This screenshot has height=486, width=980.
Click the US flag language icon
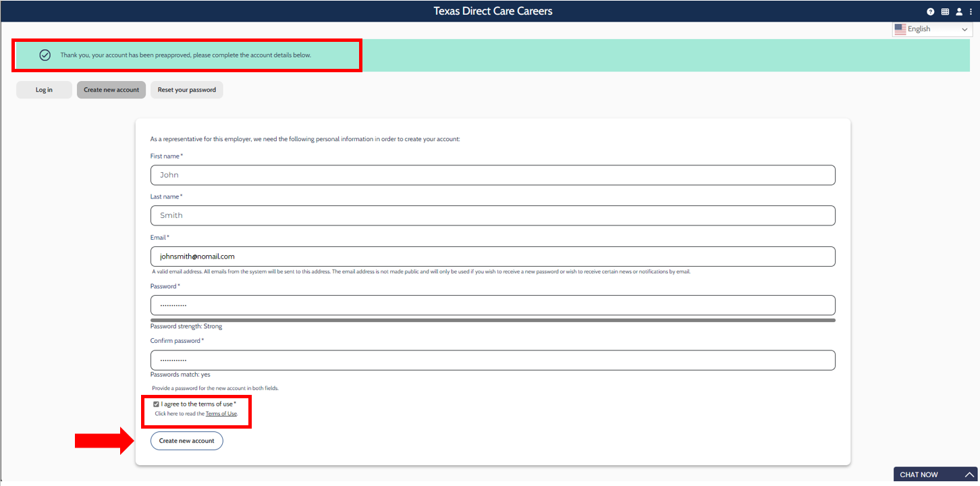(x=900, y=29)
